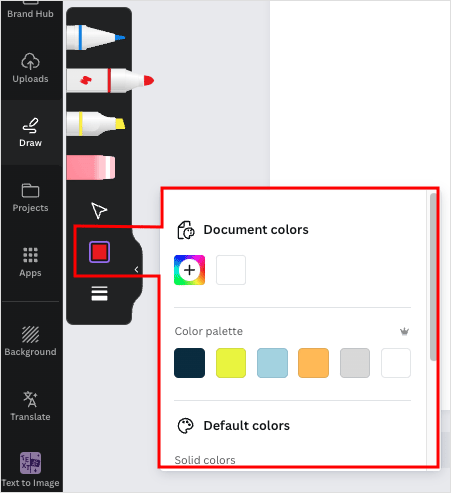Open the red stroke color picker
The width and height of the screenshot is (451, 493).
[99, 252]
